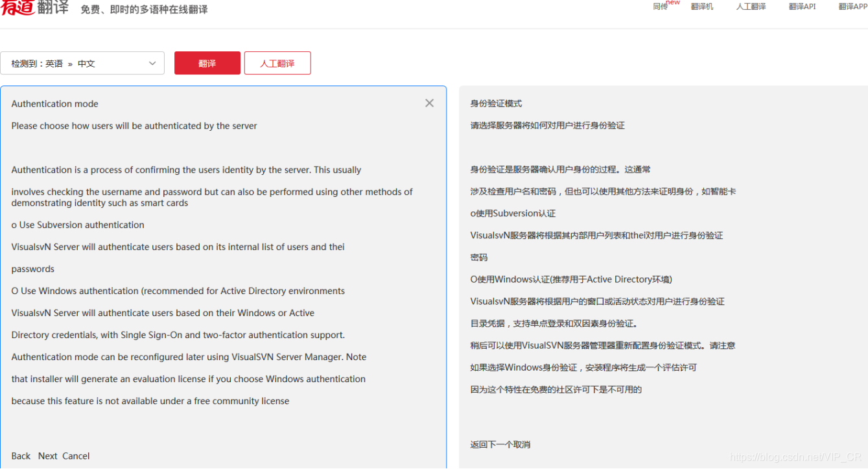The height and width of the screenshot is (469, 868).
Task: Click the 人工翻译 button beside translate
Action: [277, 63]
